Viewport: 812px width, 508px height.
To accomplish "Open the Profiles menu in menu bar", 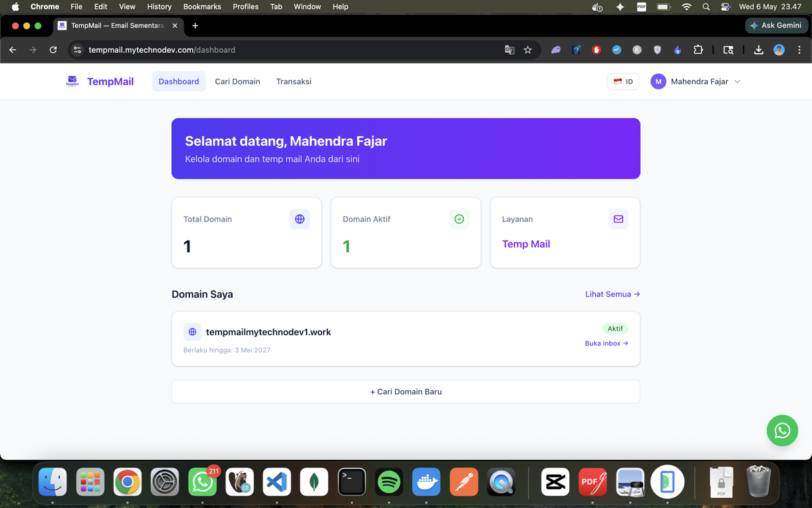I will coord(246,7).
